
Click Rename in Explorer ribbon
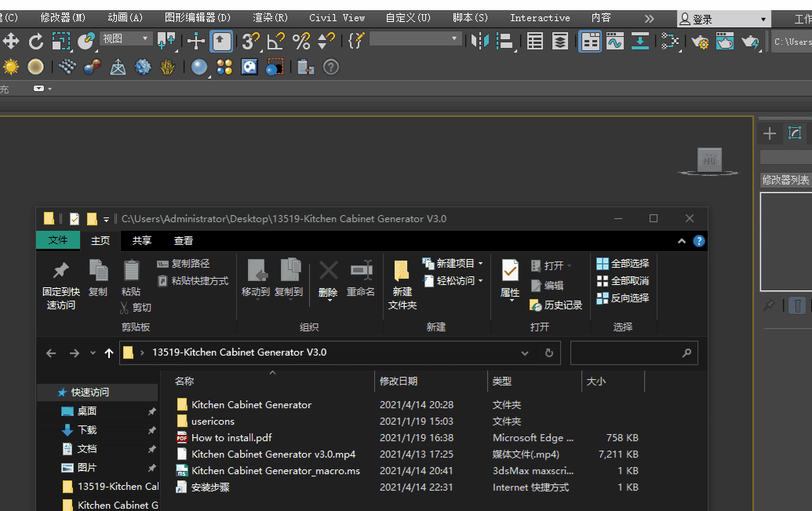[361, 279]
